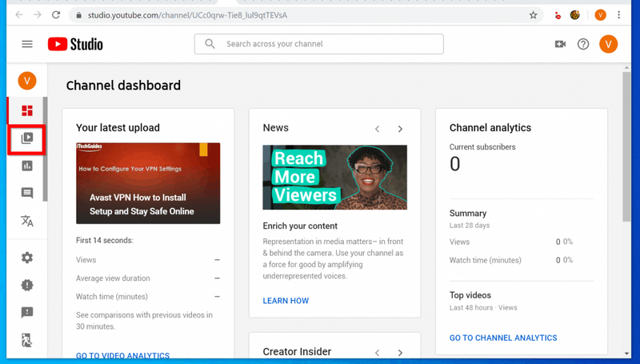Click the 'Enrich your content' title

pyautogui.click(x=300, y=226)
